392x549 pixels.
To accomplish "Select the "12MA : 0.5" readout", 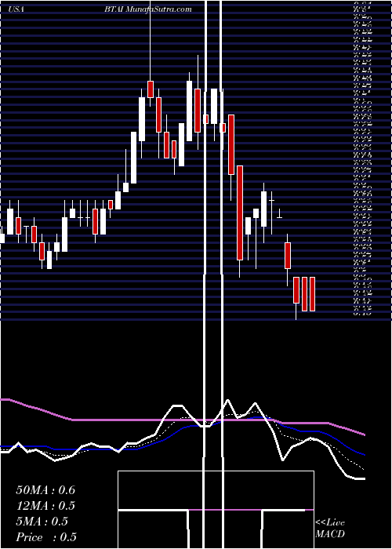I will 45,506.
